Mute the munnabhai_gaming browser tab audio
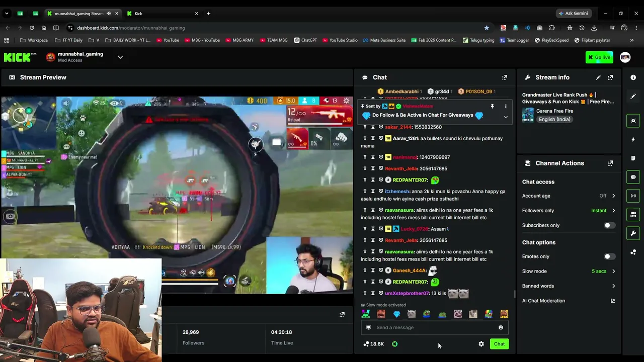Screen dimensions: 644x362 coord(108,14)
